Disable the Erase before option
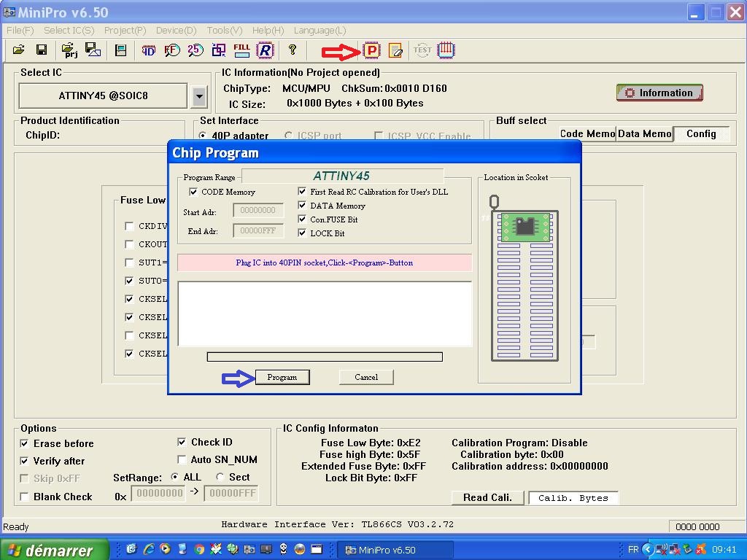Viewport: 747px width, 560px height. click(24, 443)
